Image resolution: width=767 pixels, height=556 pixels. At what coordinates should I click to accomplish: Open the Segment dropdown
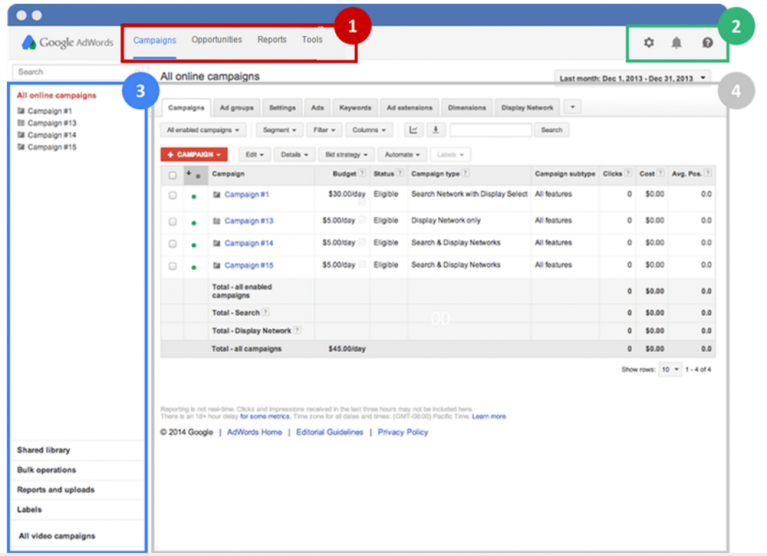(279, 130)
